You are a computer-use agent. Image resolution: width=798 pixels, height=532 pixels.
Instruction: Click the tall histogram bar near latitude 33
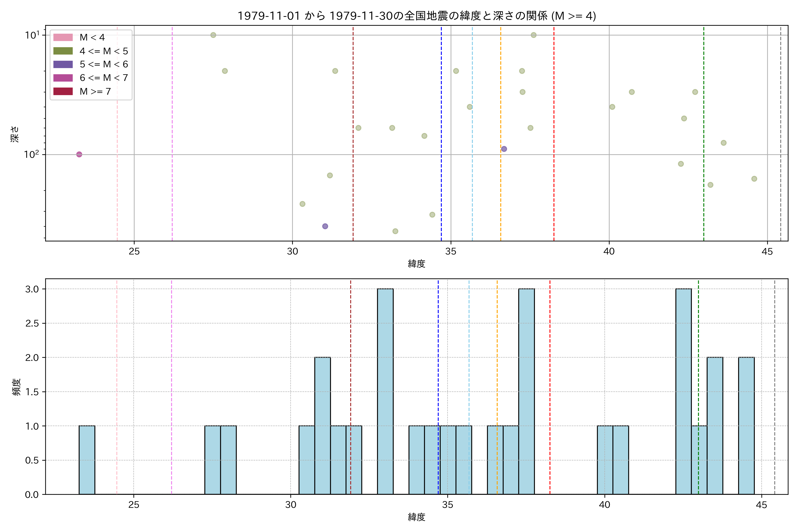(x=385, y=392)
